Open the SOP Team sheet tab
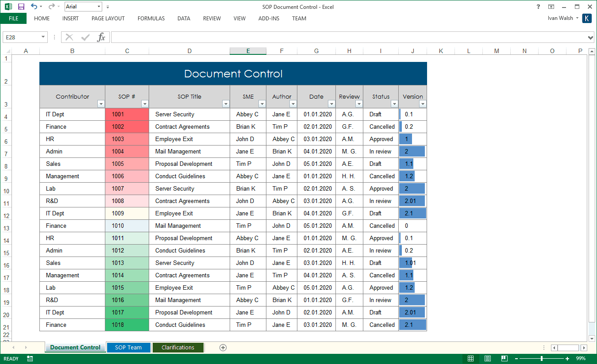 coord(128,347)
